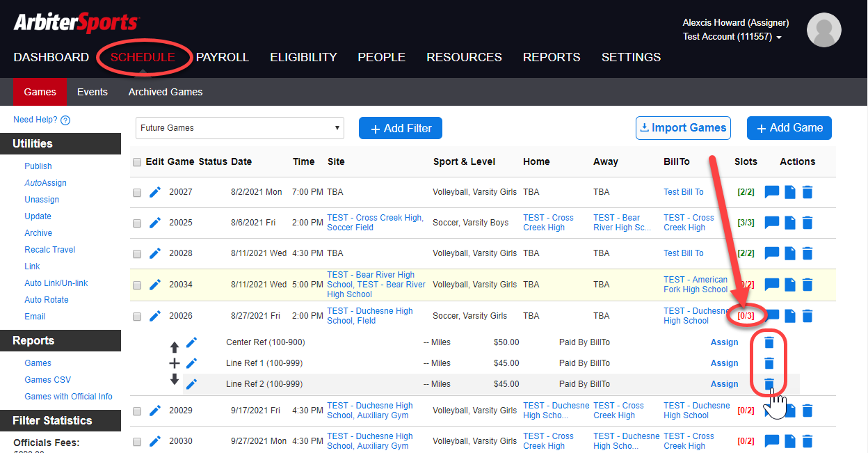868x453 pixels.
Task: Assign an official to Line Ref 2
Action: point(724,384)
